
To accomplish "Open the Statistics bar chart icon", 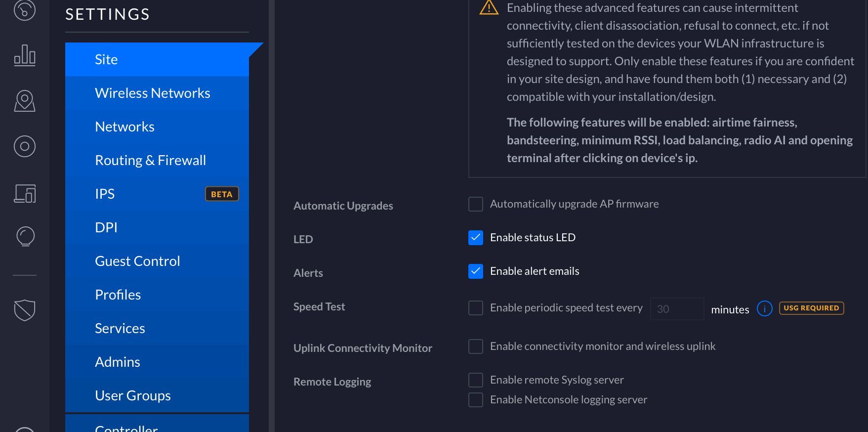I will click(x=25, y=55).
